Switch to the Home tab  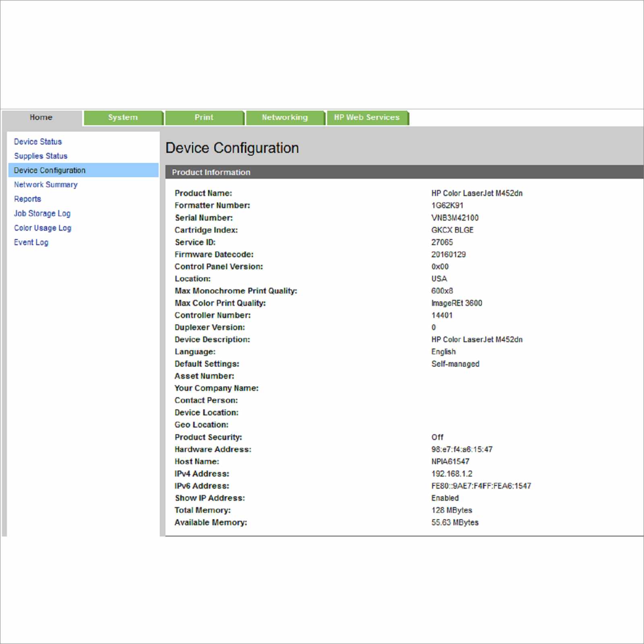tap(41, 118)
